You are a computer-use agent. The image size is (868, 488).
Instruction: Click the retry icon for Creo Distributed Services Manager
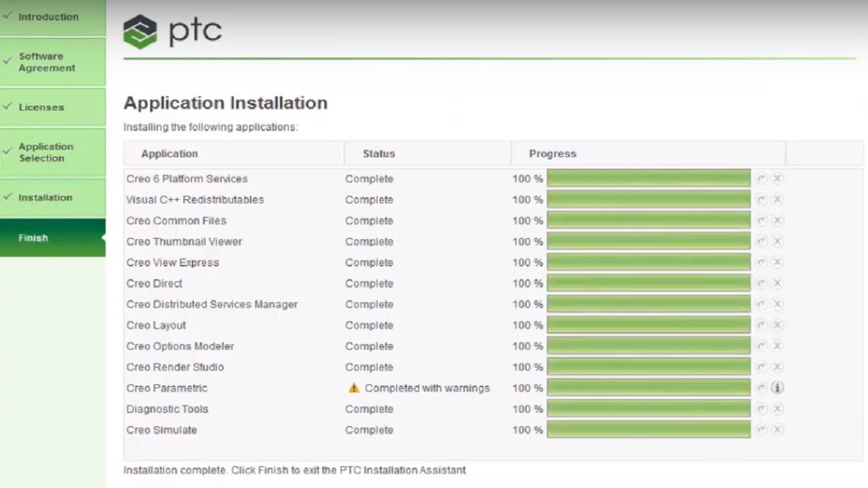[762, 304]
